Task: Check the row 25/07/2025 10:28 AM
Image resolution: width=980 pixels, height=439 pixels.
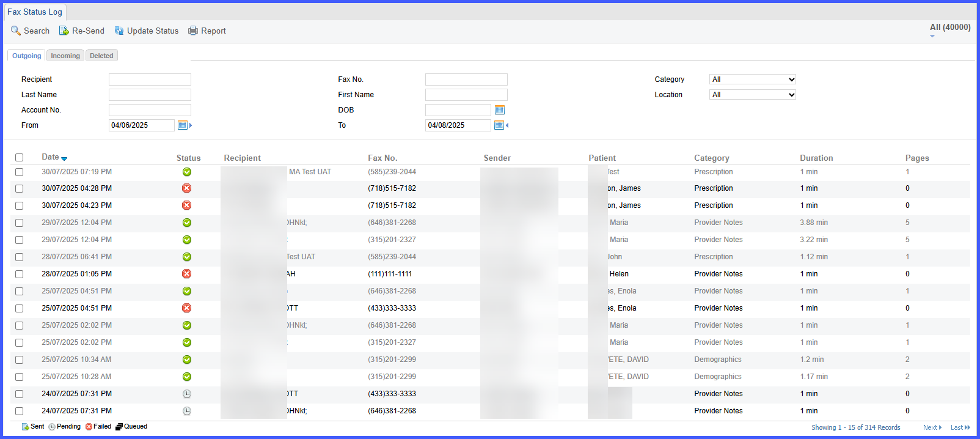Action: 20,377
